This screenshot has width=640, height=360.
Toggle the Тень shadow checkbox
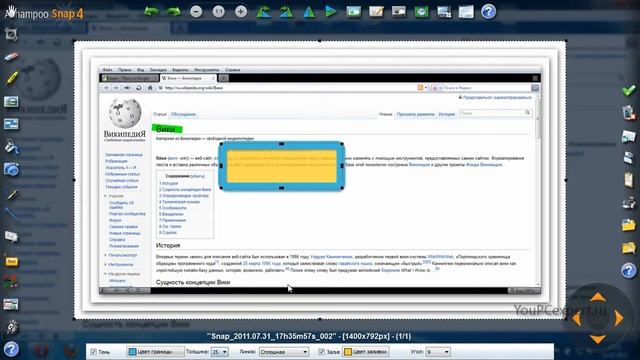[93, 351]
